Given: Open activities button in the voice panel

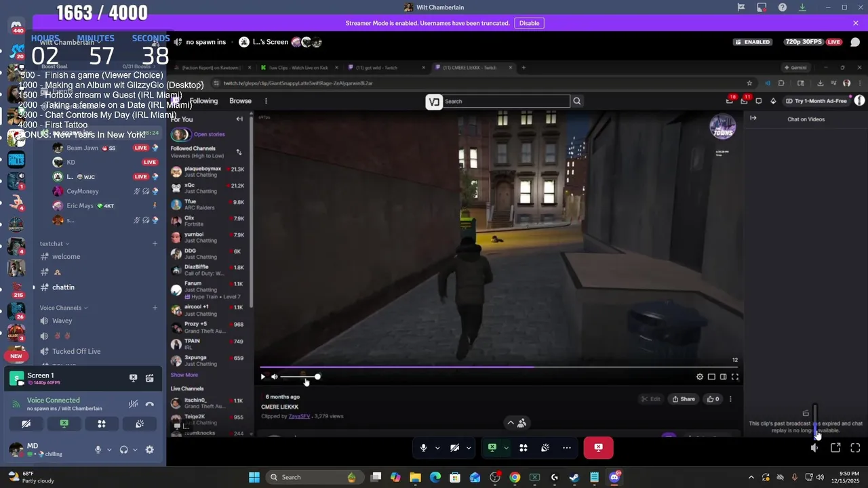Looking at the screenshot, I should [x=102, y=424].
